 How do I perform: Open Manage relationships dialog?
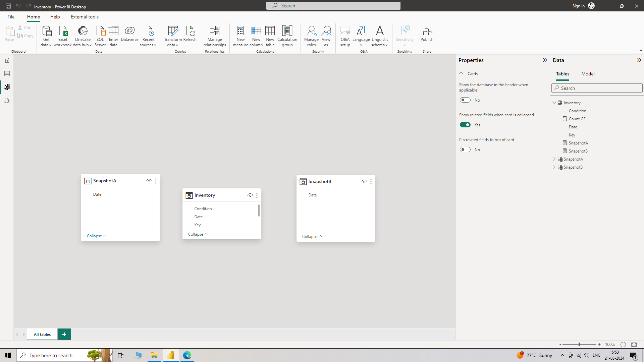point(215,36)
